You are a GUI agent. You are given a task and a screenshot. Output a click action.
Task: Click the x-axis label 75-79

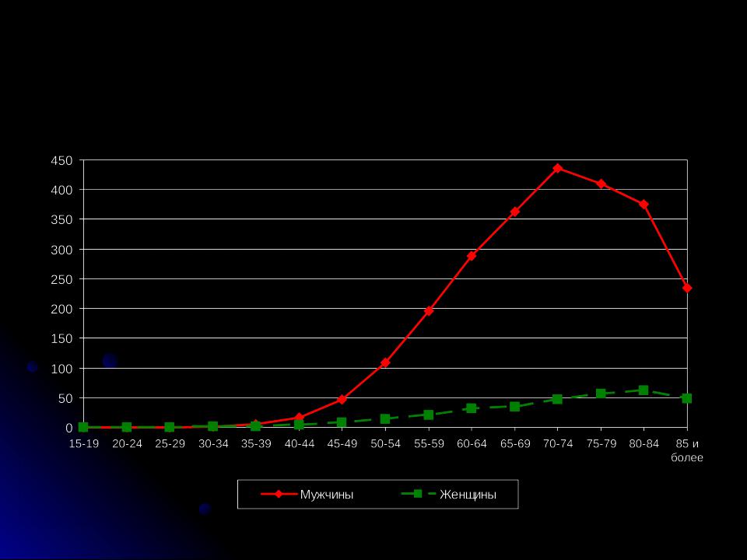[601, 444]
